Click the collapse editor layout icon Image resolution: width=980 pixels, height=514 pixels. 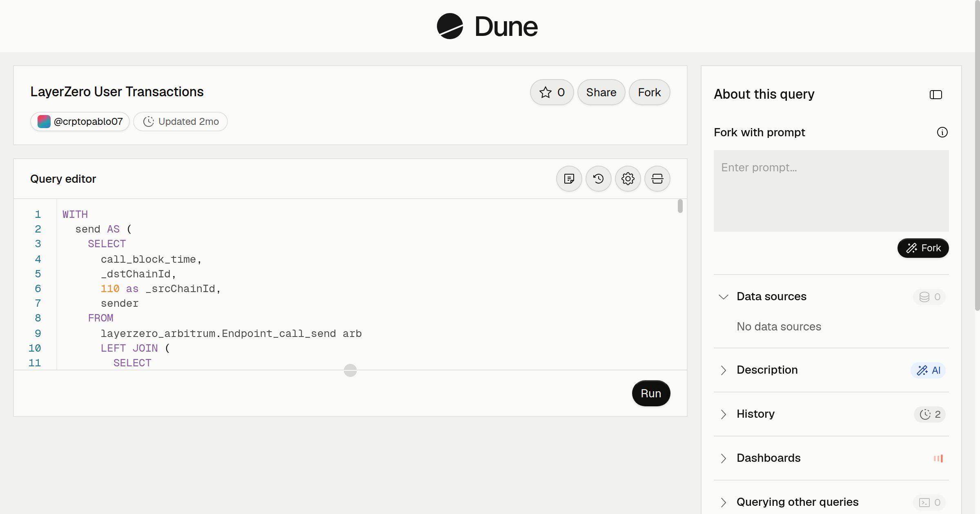(657, 179)
